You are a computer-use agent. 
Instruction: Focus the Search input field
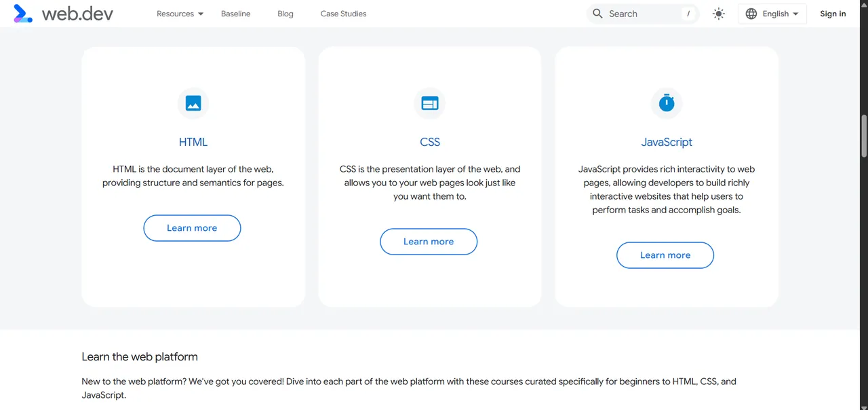click(x=643, y=14)
